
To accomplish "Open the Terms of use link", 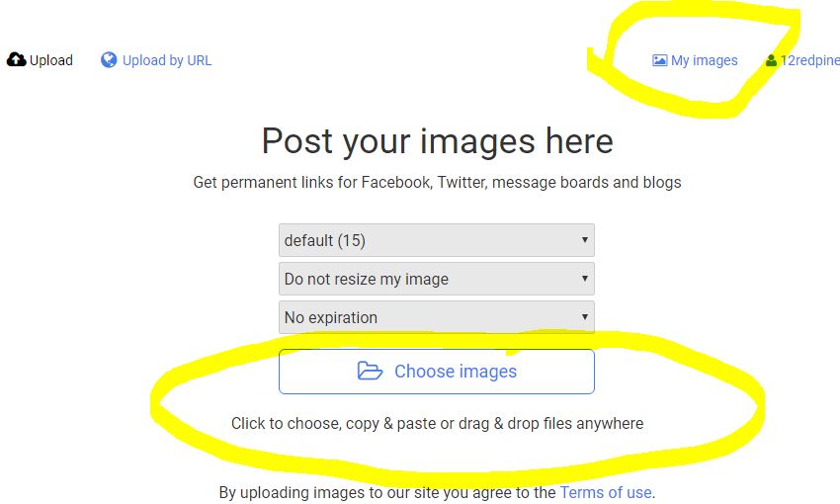I will tap(606, 492).
